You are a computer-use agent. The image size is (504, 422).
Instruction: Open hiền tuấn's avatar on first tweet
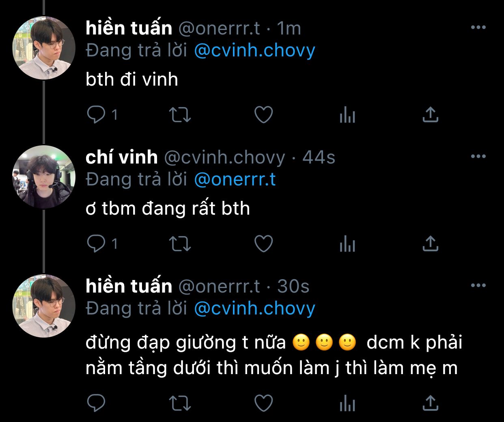click(x=44, y=48)
